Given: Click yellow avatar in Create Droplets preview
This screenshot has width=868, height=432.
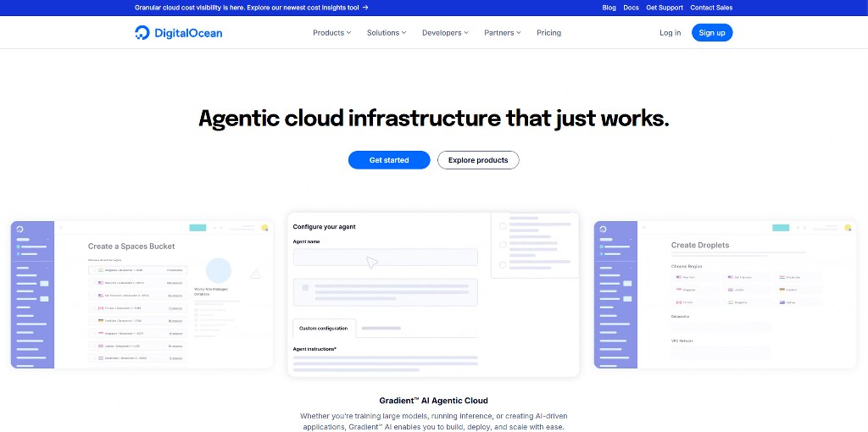Looking at the screenshot, I should [848, 227].
